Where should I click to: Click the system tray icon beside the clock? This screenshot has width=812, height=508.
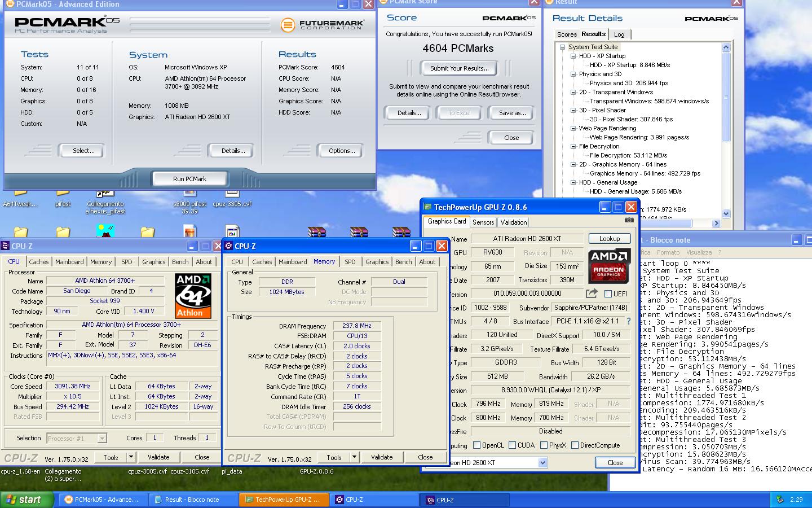coord(780,500)
